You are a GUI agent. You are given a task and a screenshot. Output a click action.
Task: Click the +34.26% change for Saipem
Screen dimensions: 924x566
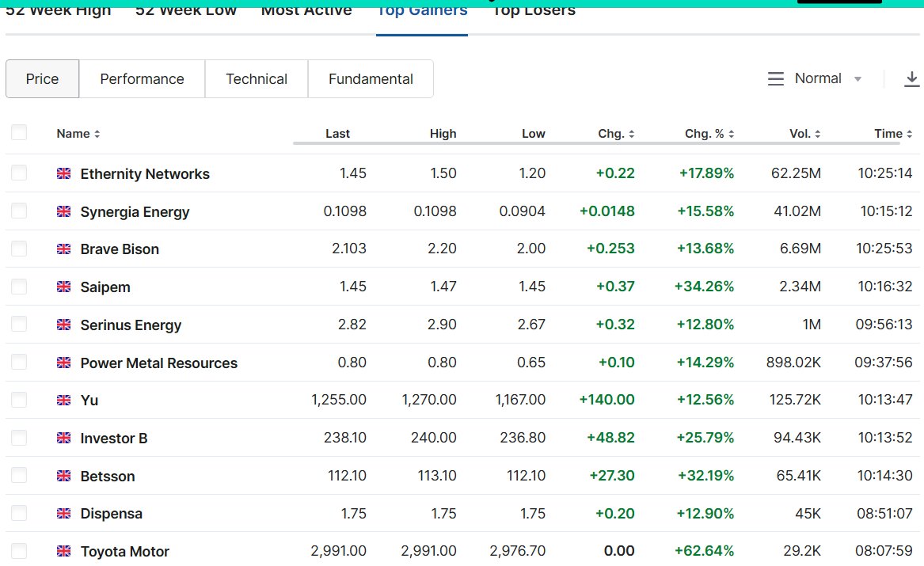point(704,287)
